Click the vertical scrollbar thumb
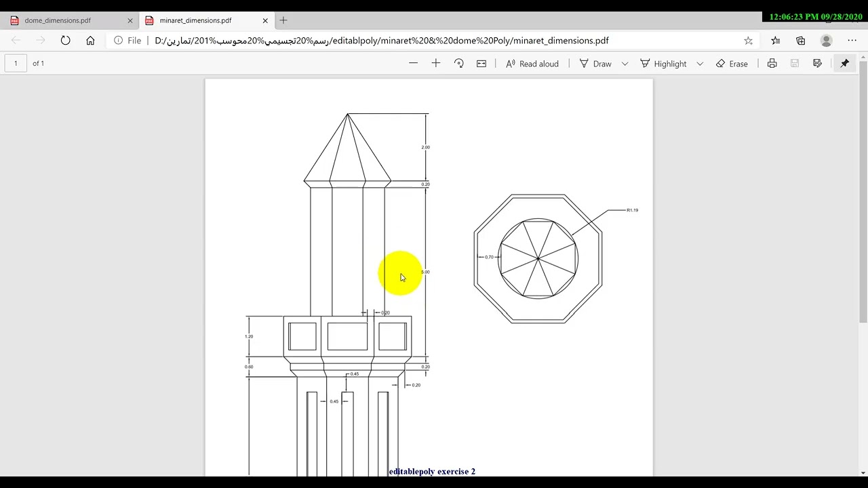 pos(863,191)
